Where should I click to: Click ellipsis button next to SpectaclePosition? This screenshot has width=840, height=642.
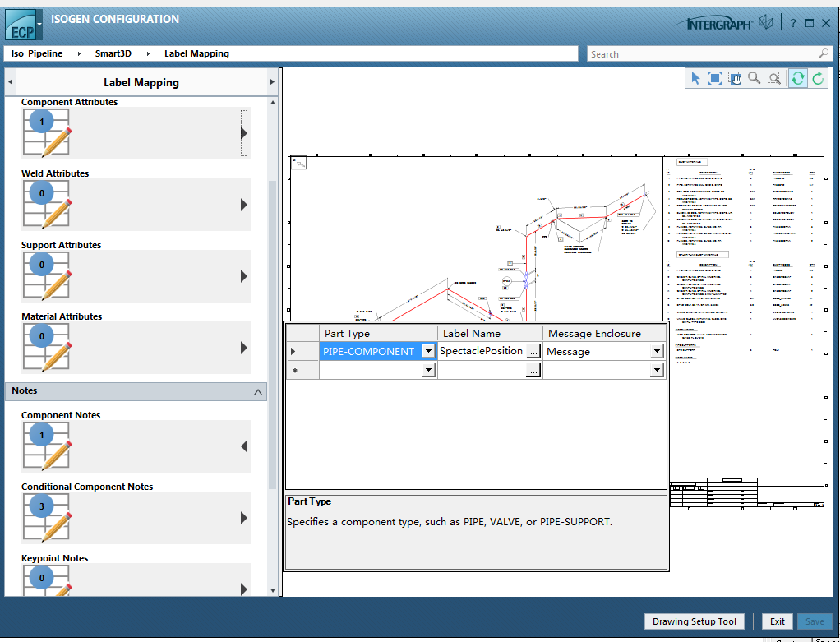click(533, 352)
